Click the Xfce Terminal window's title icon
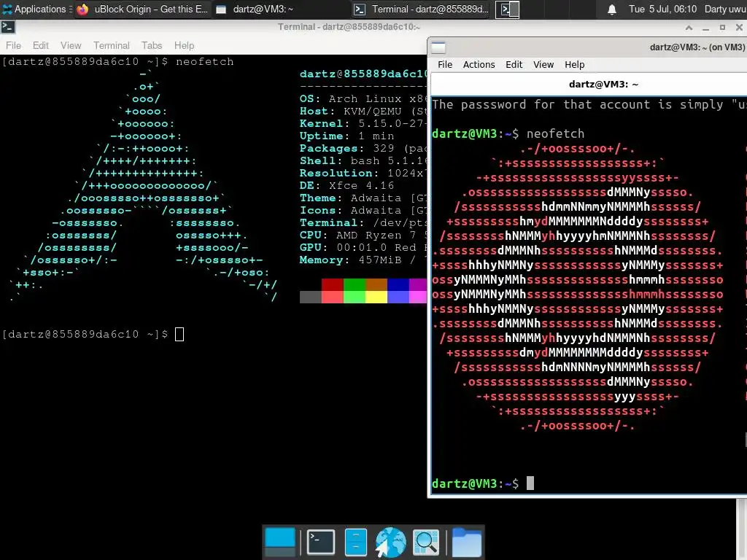Image resolution: width=747 pixels, height=560 pixels. coord(8,27)
